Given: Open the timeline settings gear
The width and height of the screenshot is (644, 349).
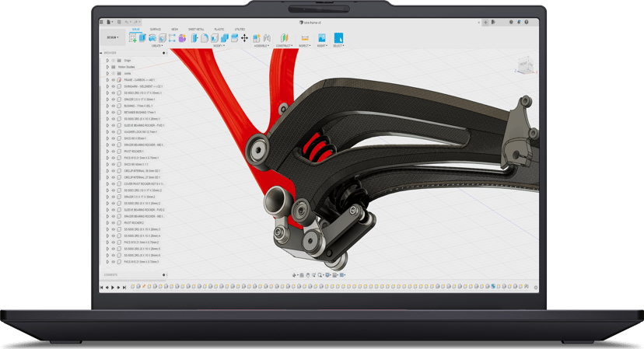Looking at the screenshot, I should (536, 288).
